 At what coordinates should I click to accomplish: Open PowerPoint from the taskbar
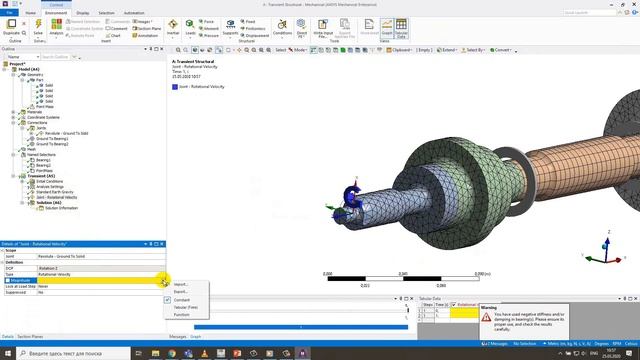[x=237, y=353]
